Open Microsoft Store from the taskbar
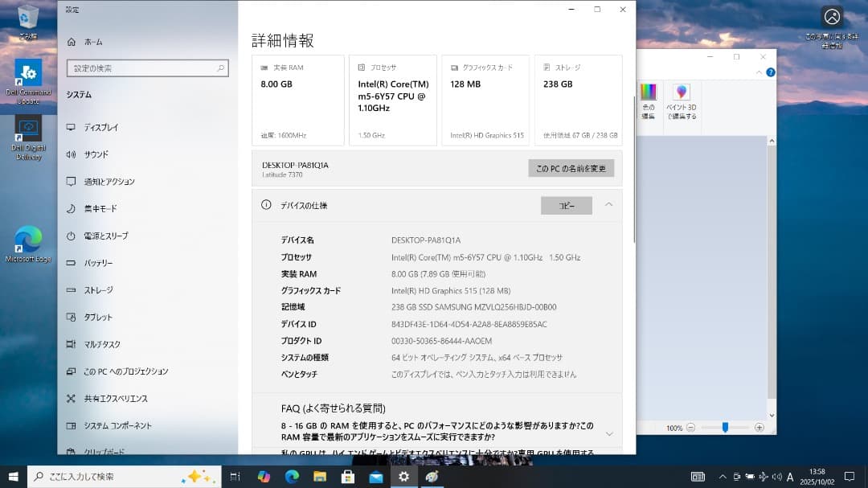Screen dimensions: 868x488 (x=348, y=475)
